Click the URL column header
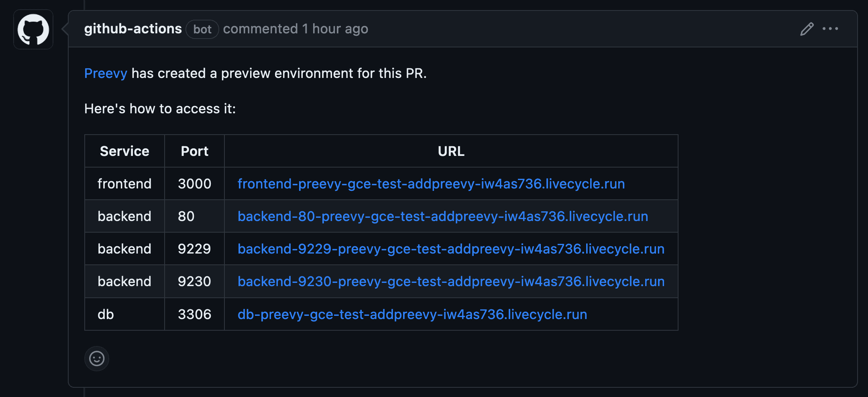This screenshot has height=397, width=868. (451, 151)
